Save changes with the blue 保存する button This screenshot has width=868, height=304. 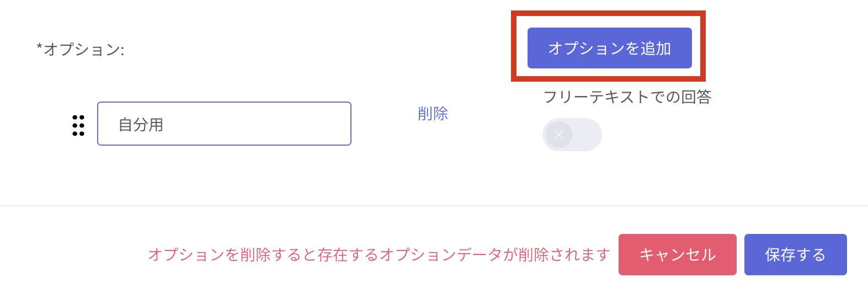coord(795,254)
